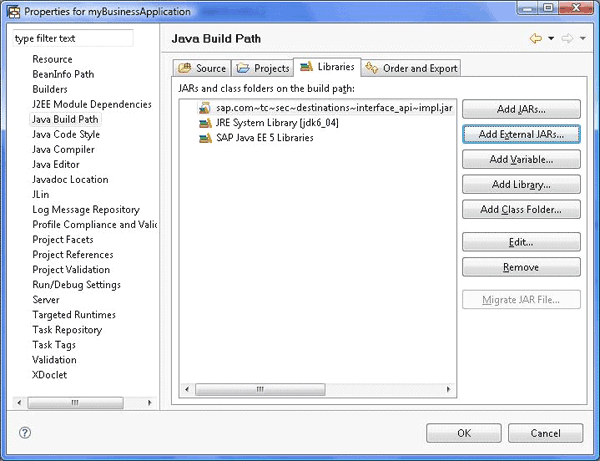Focus the type filter text field
Image resolution: width=600 pixels, height=461 pixels.
[73, 38]
